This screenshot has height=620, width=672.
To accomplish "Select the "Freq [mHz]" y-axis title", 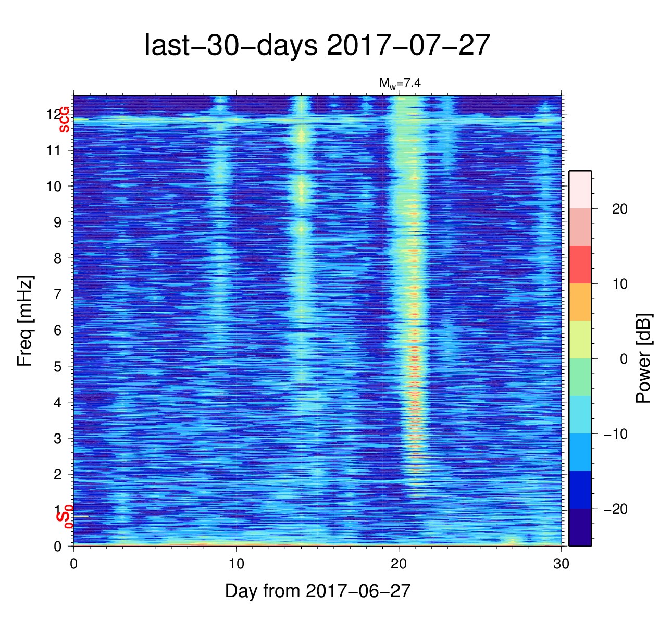I will 24,321.
